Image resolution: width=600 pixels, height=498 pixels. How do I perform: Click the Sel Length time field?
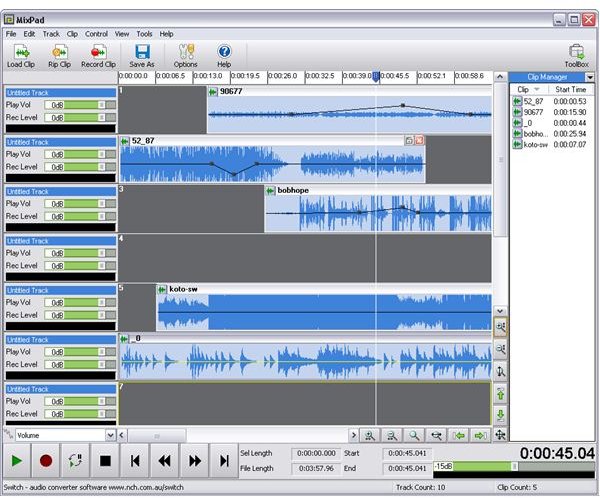(316, 453)
